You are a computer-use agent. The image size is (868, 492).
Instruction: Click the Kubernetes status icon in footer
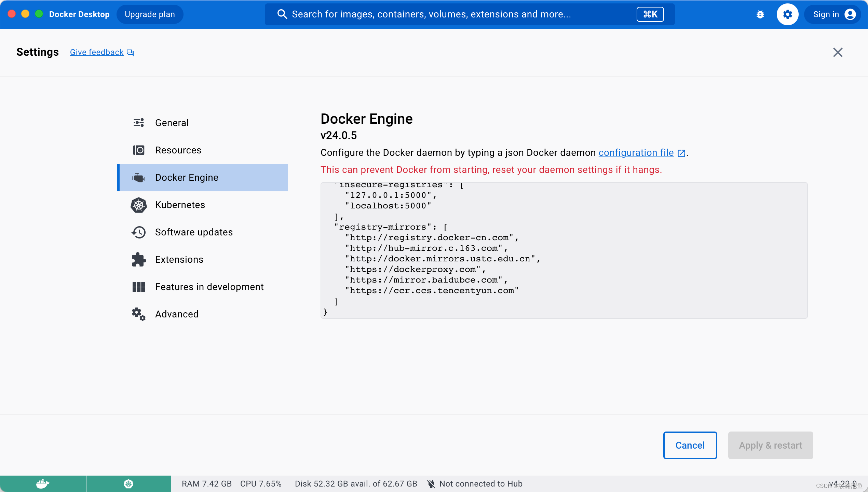[x=128, y=483]
